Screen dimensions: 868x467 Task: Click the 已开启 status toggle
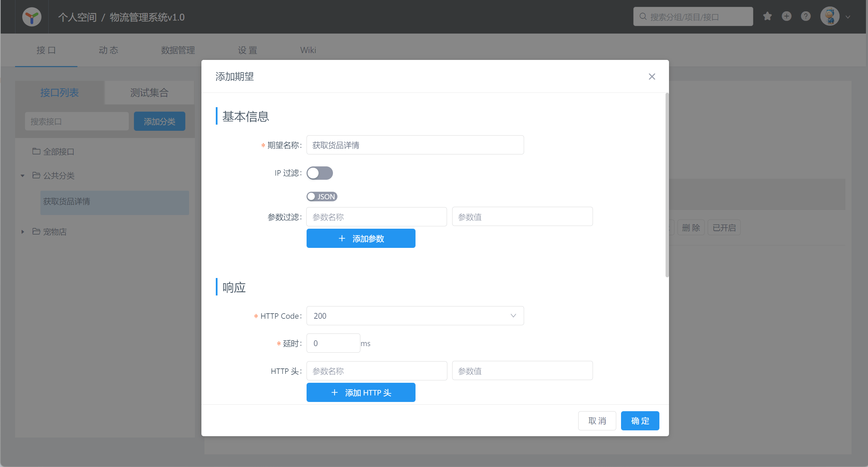724,227
